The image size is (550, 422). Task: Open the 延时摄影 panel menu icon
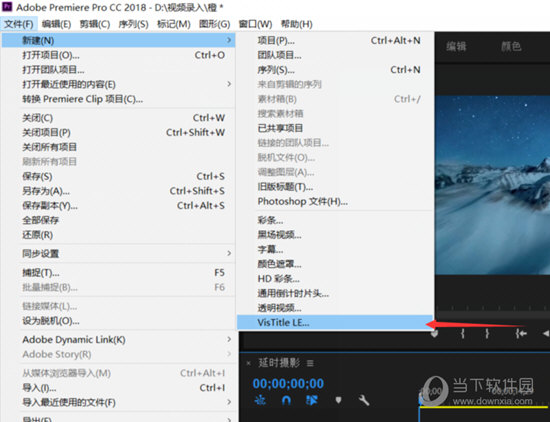click(x=310, y=363)
